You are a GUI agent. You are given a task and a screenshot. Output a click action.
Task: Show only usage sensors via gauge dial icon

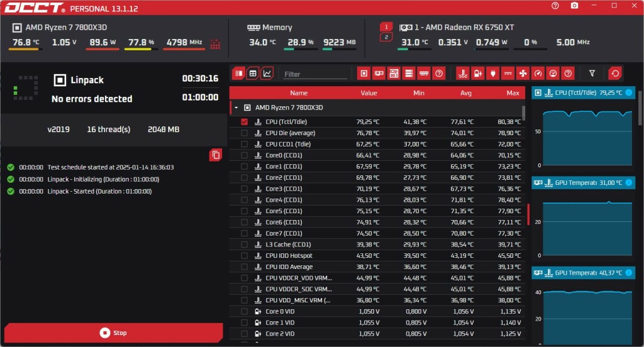tap(553, 74)
